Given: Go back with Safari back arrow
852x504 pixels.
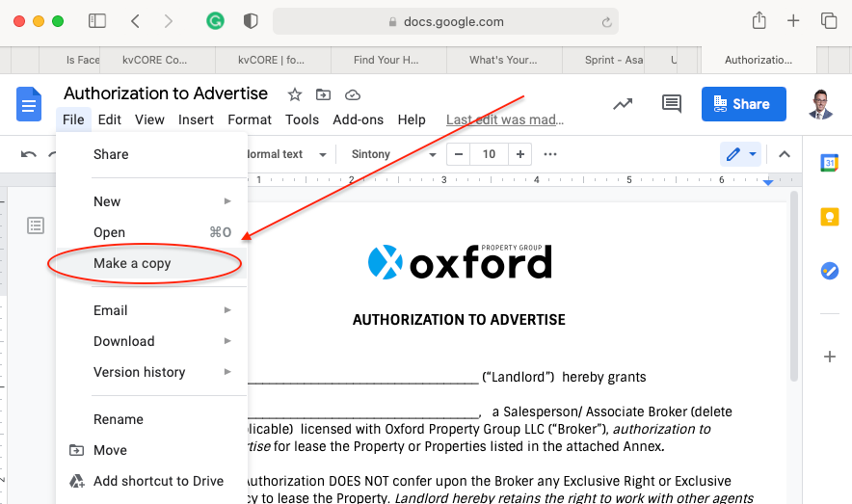Looking at the screenshot, I should point(135,21).
